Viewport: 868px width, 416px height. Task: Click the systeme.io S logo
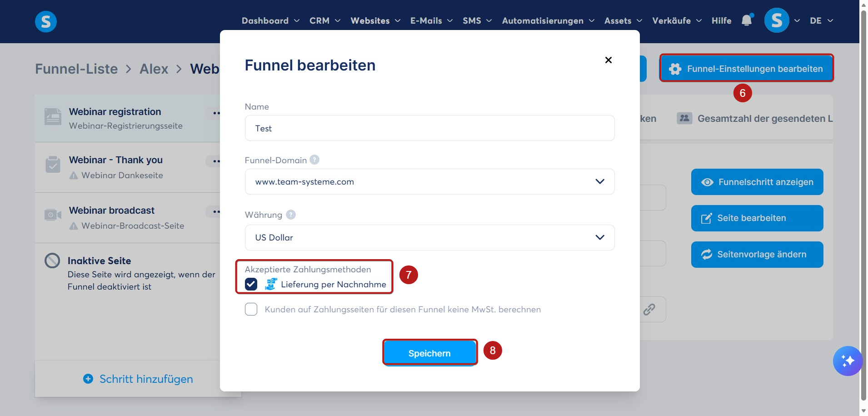point(46,21)
